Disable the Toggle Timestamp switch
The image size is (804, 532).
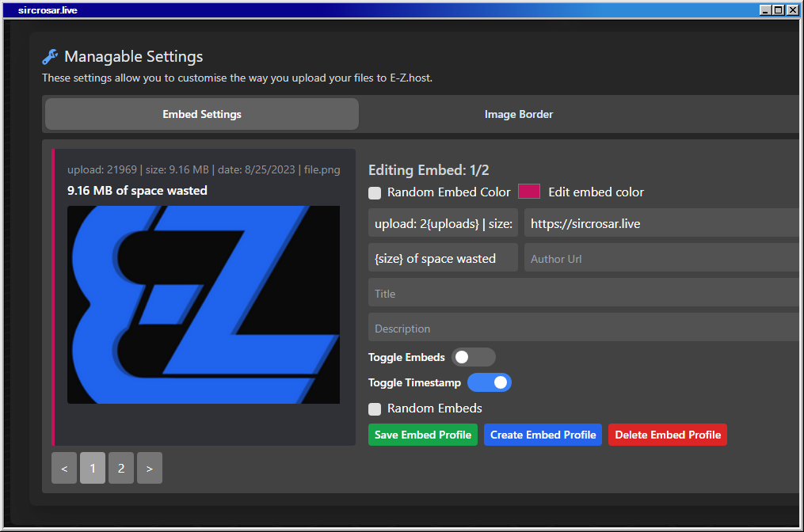489,383
